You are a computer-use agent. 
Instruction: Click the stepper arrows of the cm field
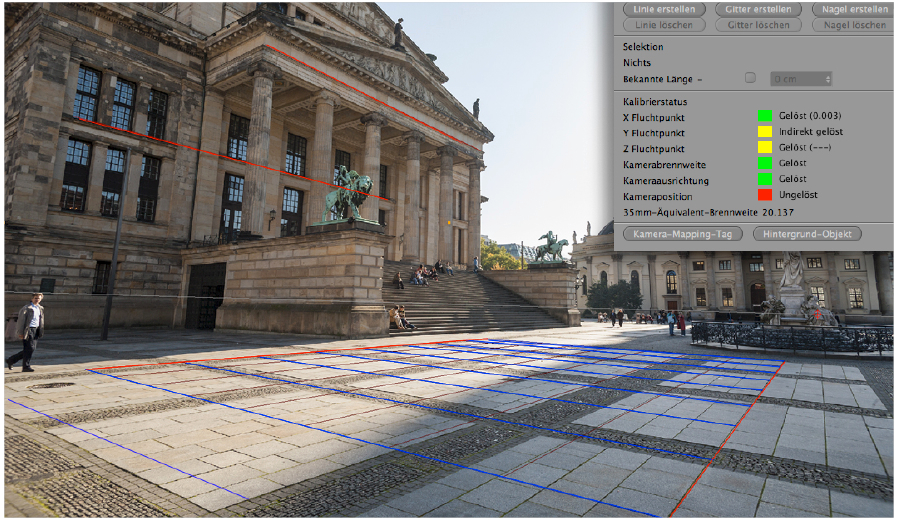pos(828,79)
